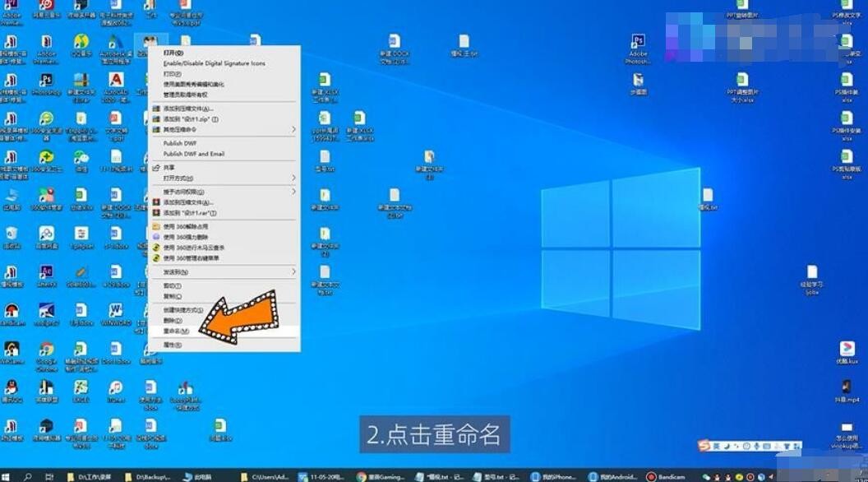The image size is (868, 482).
Task: Select the WeChat desktop icon
Action: pyautogui.click(x=81, y=162)
